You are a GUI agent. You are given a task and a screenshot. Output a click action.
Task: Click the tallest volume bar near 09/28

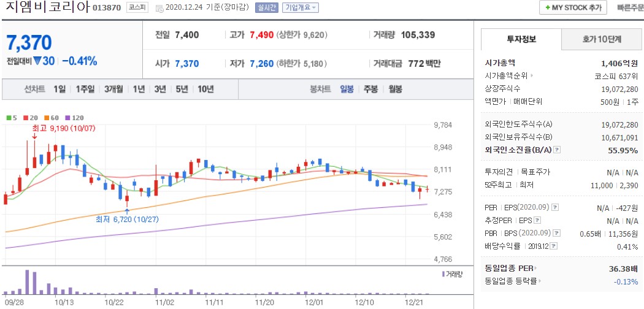pos(27,282)
